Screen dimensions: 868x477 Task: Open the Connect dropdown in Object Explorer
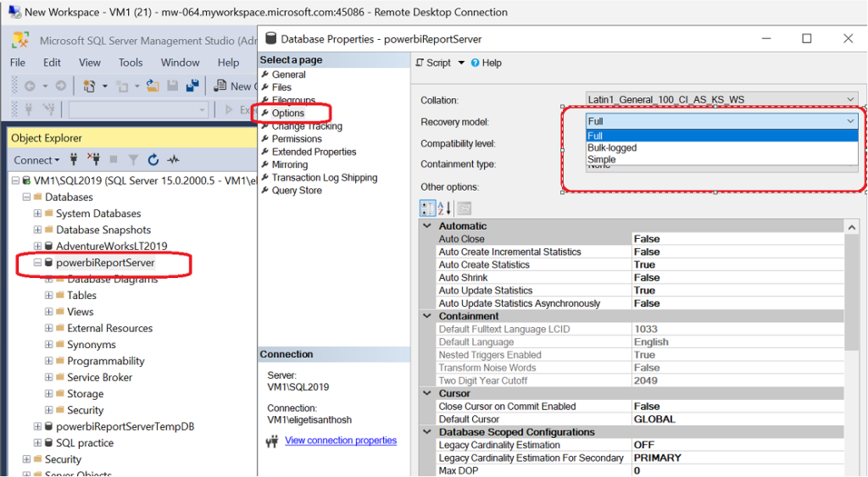[36, 160]
